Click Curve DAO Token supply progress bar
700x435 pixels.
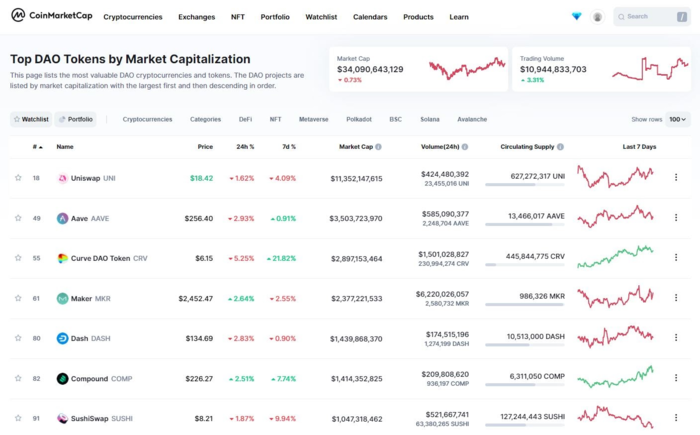(525, 264)
